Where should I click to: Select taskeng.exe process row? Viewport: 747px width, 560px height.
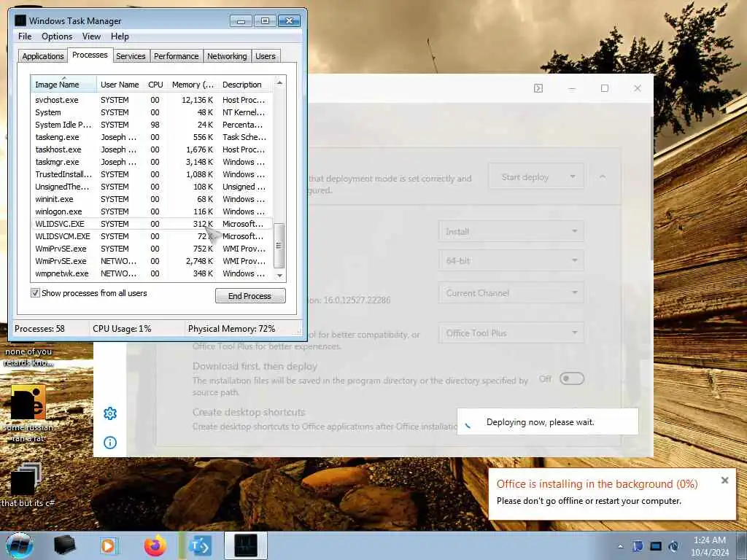coord(152,137)
